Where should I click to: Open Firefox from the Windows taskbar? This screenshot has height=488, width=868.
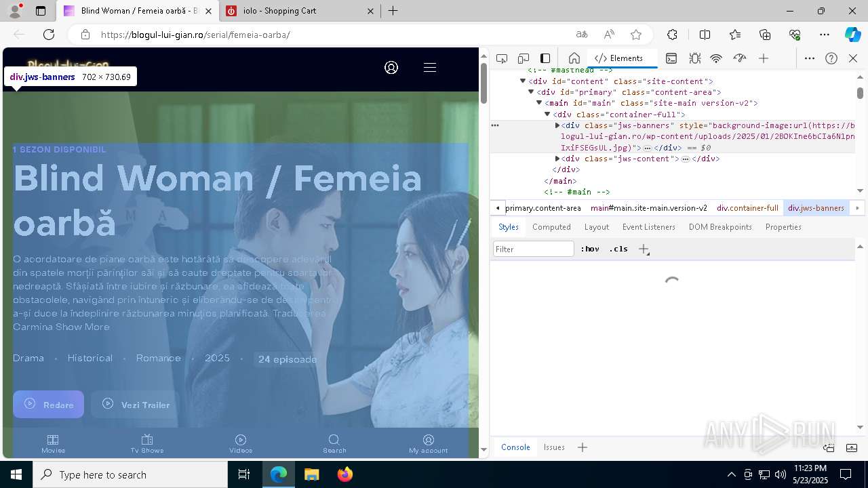[x=344, y=474]
